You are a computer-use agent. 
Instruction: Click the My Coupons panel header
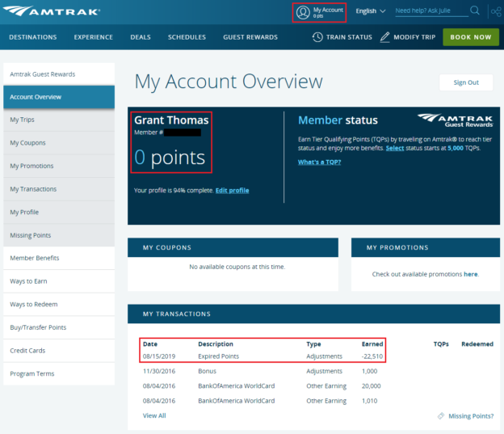(x=233, y=247)
